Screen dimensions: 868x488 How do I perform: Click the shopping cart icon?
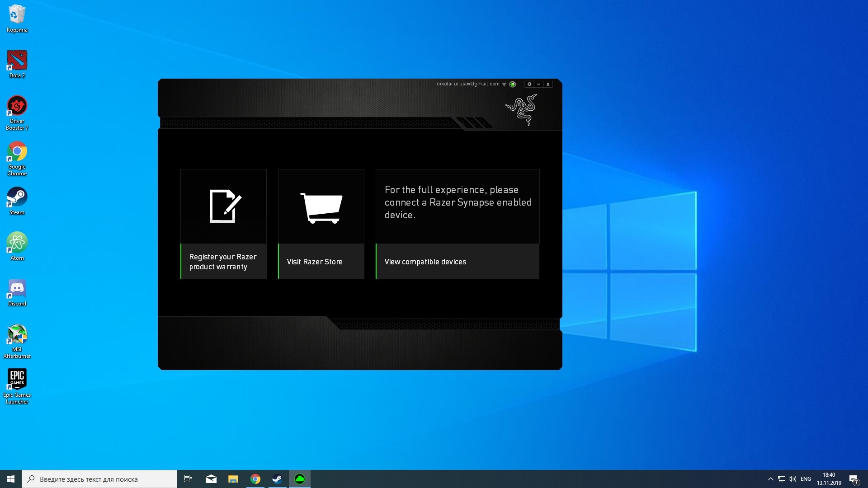pyautogui.click(x=321, y=208)
